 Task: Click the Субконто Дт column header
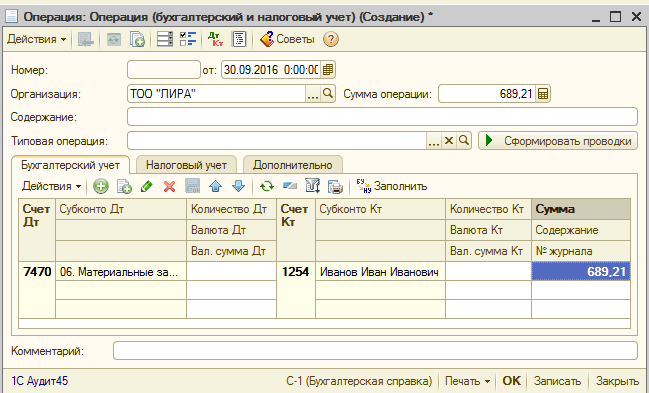pyautogui.click(x=121, y=209)
